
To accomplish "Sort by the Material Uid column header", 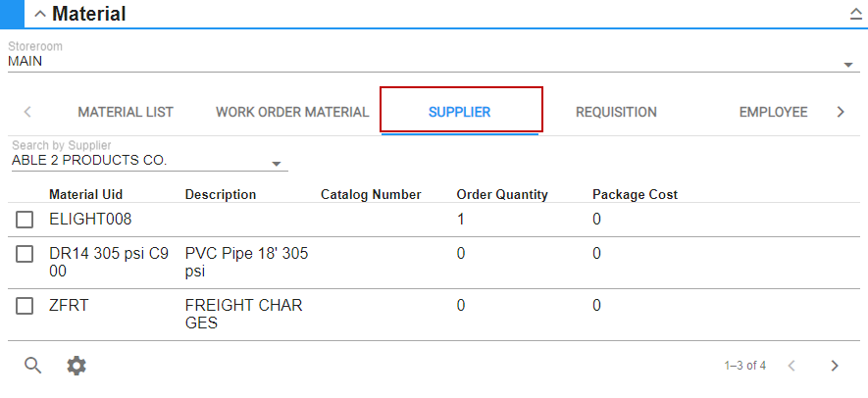I will point(85,194).
